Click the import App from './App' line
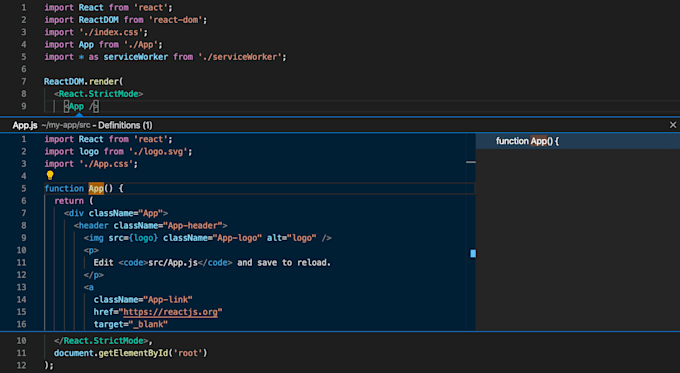The image size is (680, 373). coord(103,45)
